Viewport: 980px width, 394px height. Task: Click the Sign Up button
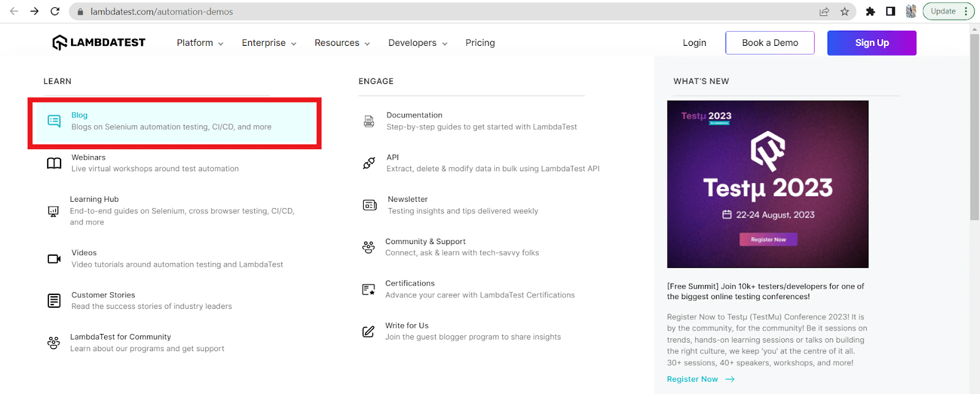click(872, 43)
